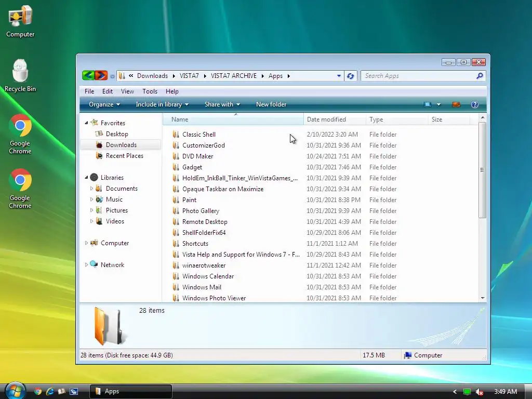Click Desktop under Favorites
Image resolution: width=532 pixels, height=399 pixels.
pyautogui.click(x=117, y=134)
